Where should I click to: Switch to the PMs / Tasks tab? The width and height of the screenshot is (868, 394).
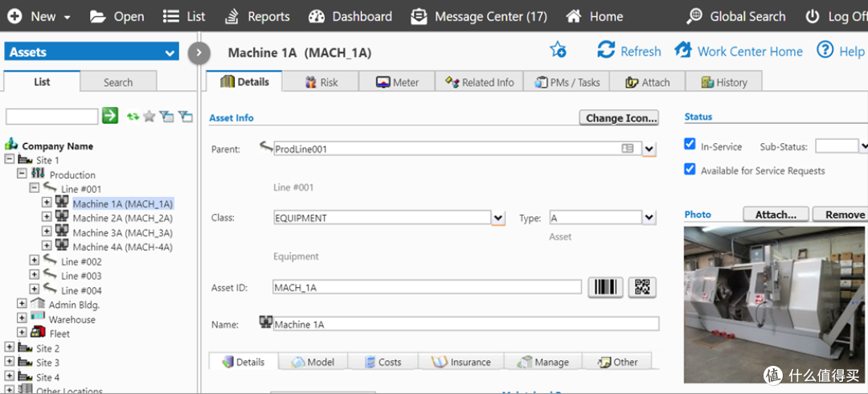click(567, 82)
